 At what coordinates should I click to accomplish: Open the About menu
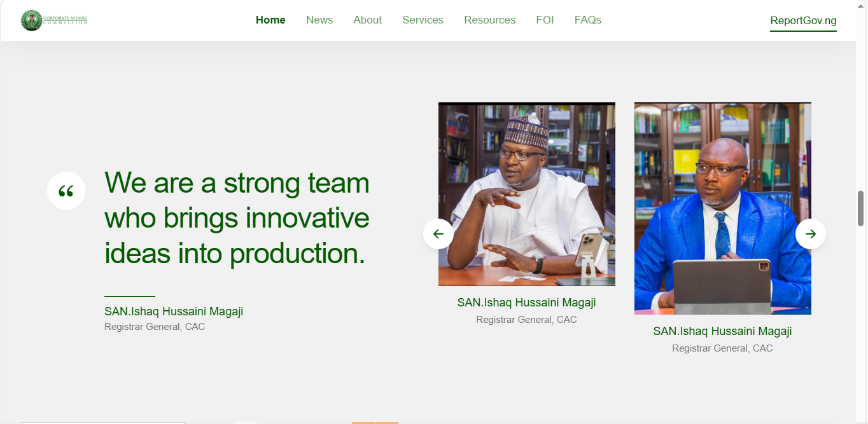coord(367,20)
